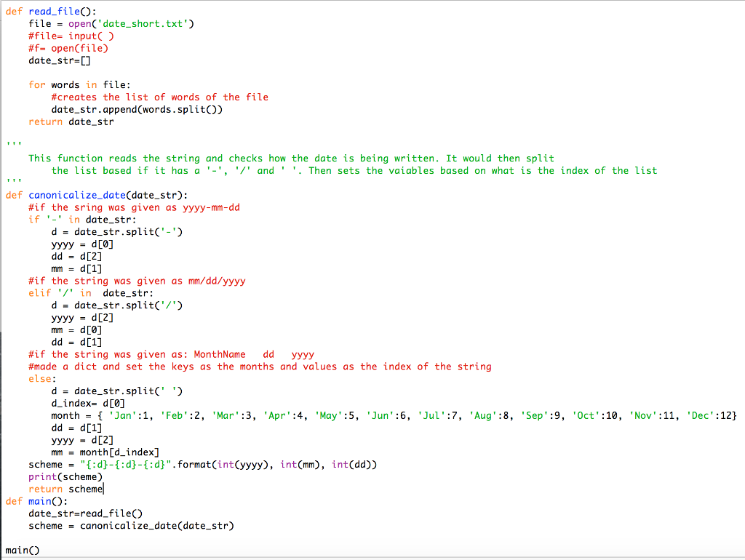Click the print(scheme) statement
The height and width of the screenshot is (560, 745).
tap(66, 476)
